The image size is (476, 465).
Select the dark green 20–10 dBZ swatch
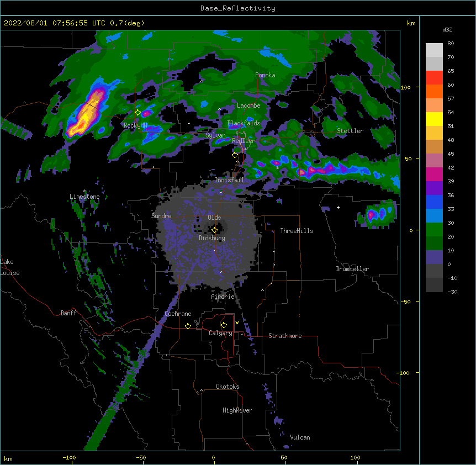(434, 244)
